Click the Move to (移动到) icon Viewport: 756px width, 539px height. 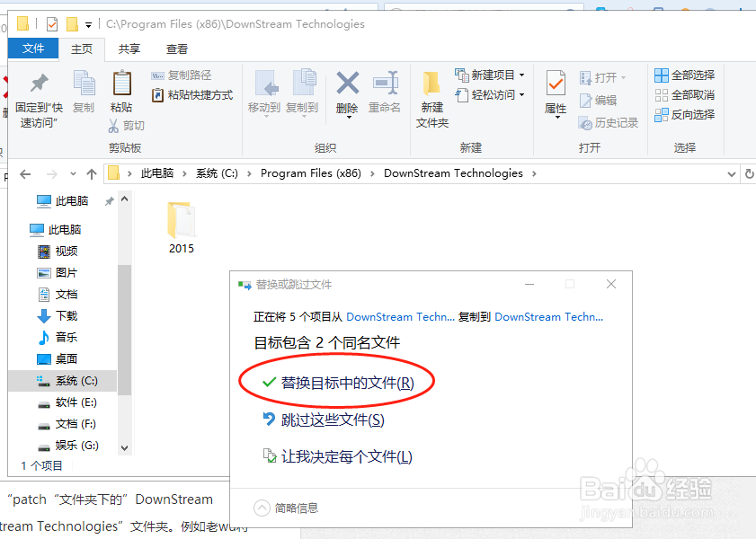pos(266,83)
